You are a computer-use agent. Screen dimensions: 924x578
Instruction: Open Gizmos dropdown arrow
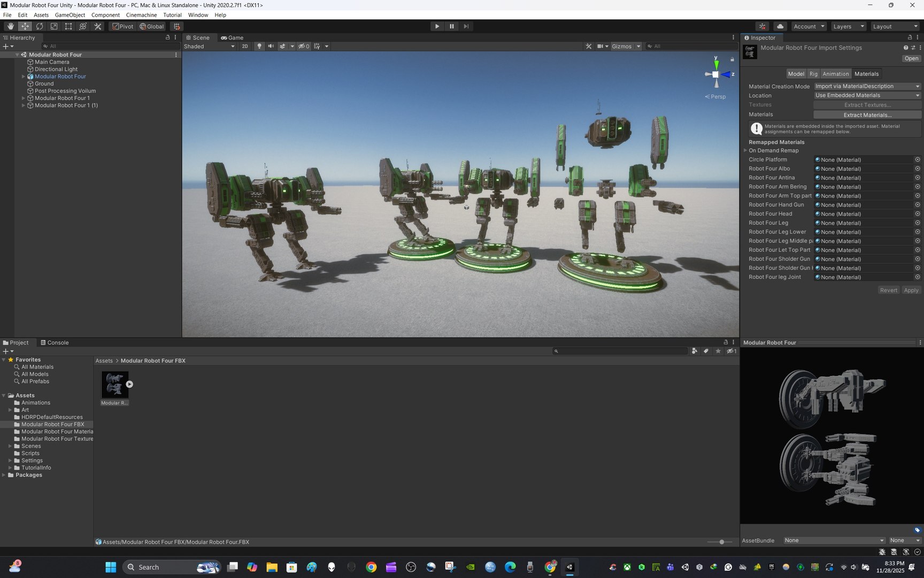tap(638, 46)
